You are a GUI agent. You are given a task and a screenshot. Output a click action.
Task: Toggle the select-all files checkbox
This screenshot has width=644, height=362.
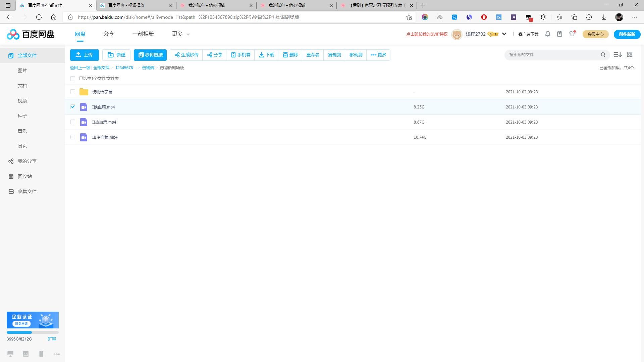[x=73, y=79]
